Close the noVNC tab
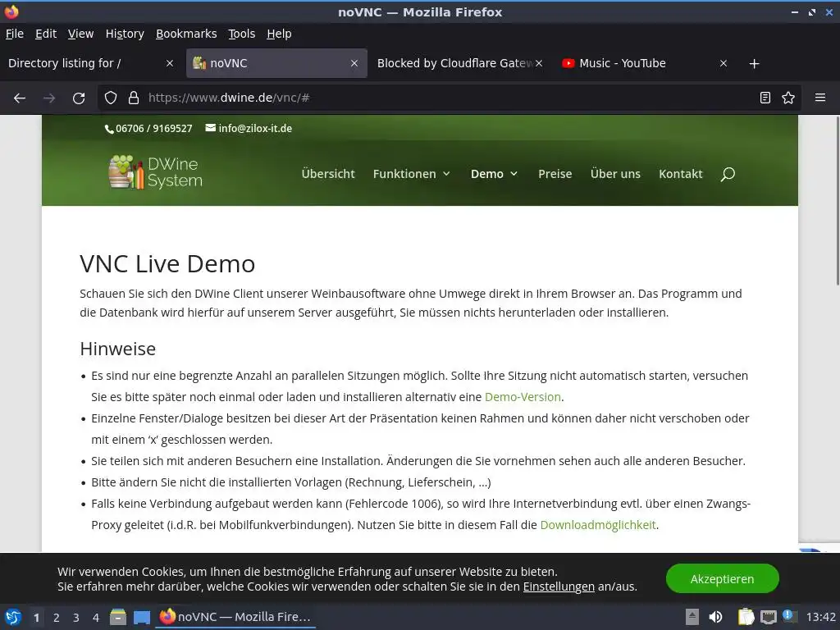 tap(354, 63)
